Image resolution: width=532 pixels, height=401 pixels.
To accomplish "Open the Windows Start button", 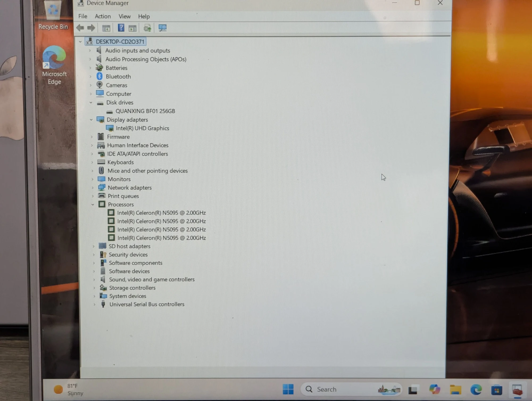I will point(288,389).
